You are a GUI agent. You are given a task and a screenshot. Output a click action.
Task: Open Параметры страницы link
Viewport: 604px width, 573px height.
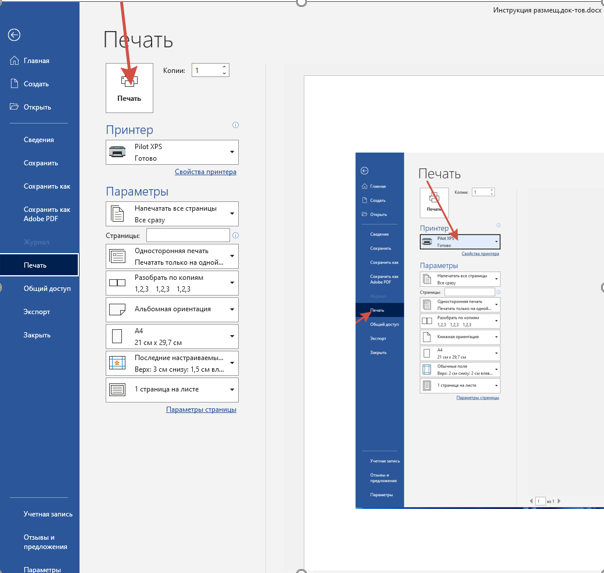click(201, 410)
